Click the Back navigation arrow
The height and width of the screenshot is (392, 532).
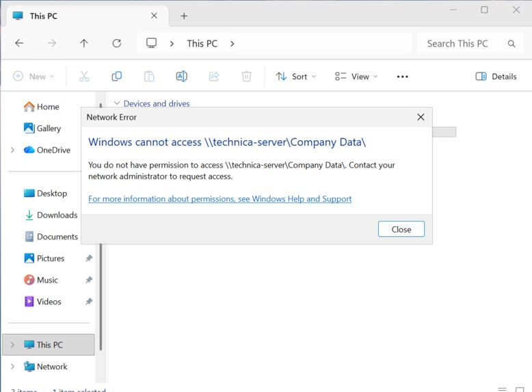click(19, 43)
